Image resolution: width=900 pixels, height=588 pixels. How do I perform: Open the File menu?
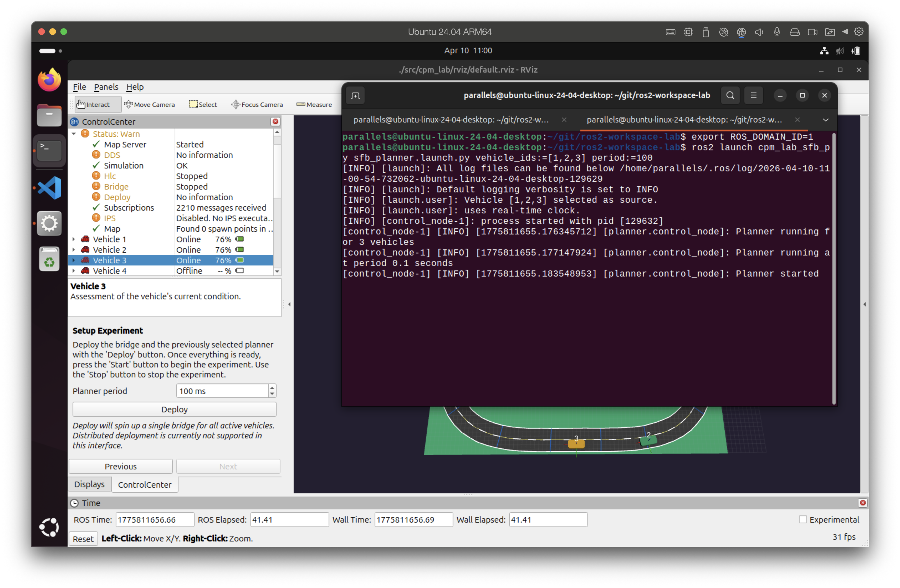coord(80,87)
